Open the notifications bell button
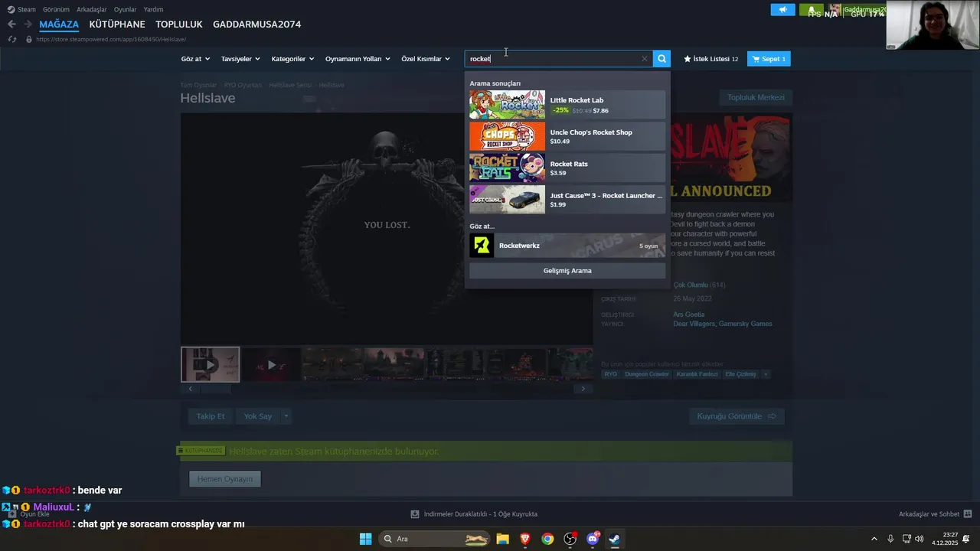This screenshot has height=551, width=980. [811, 10]
